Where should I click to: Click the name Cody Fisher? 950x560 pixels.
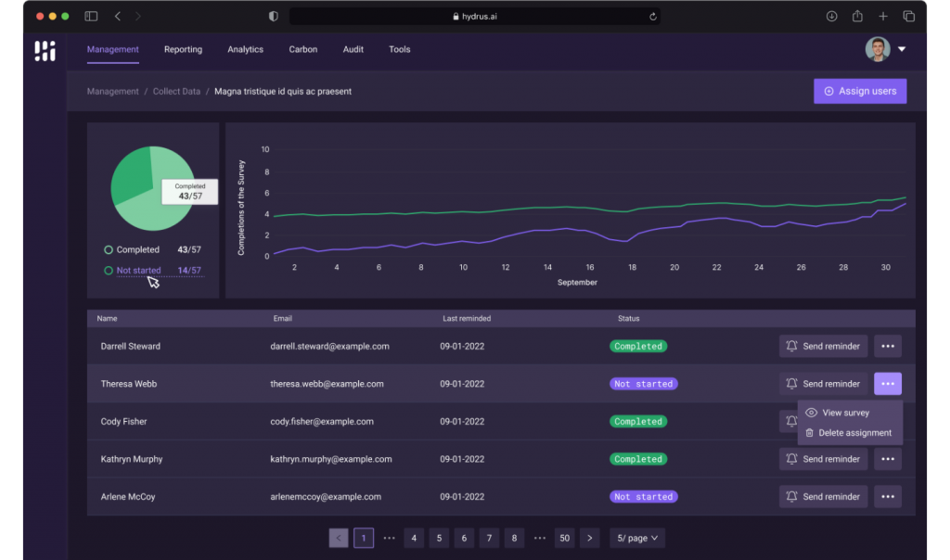coord(123,421)
